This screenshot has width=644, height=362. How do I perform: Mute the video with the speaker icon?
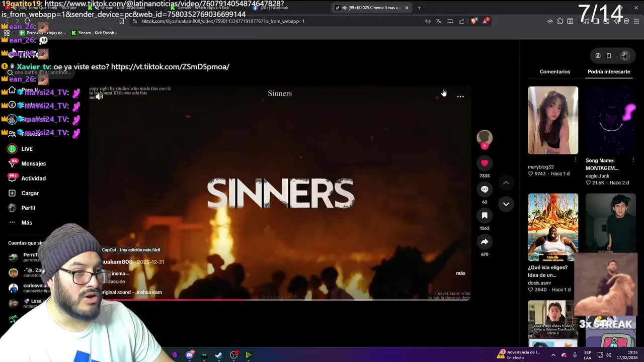(x=100, y=97)
